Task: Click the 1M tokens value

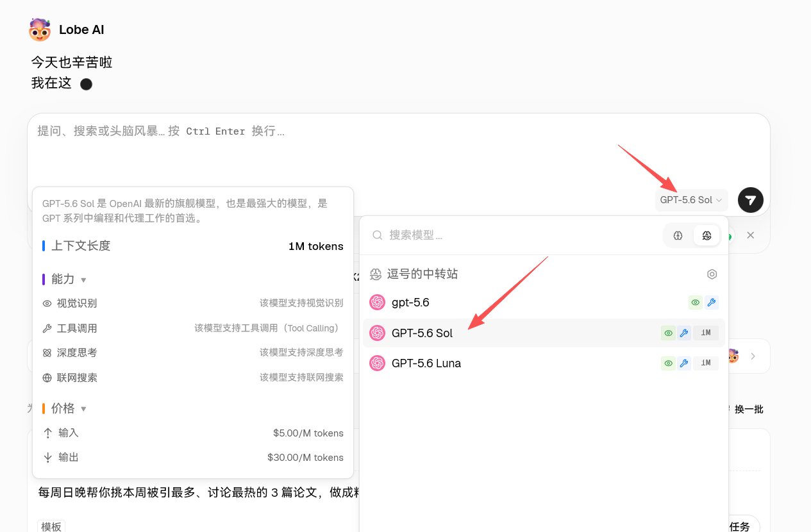Action: [x=316, y=246]
